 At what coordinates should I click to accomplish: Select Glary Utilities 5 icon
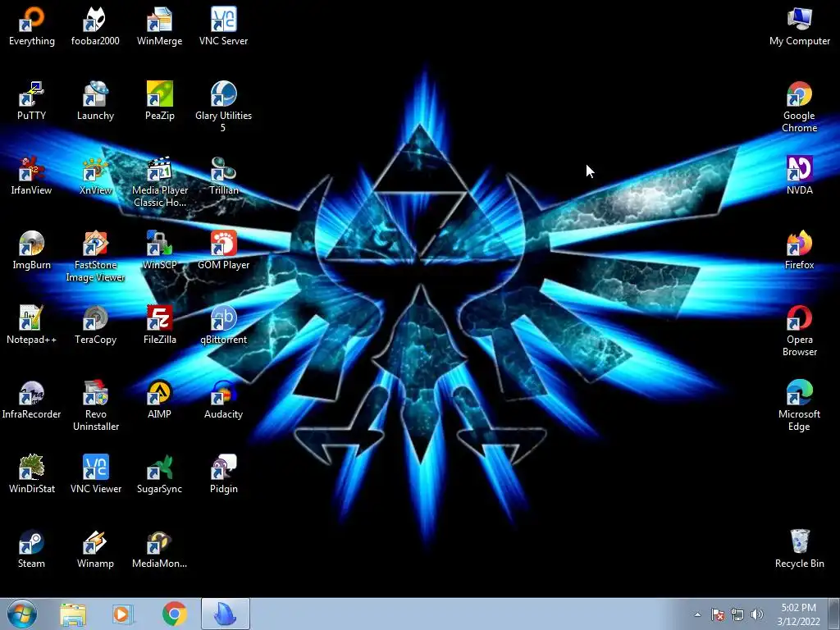coord(223,107)
